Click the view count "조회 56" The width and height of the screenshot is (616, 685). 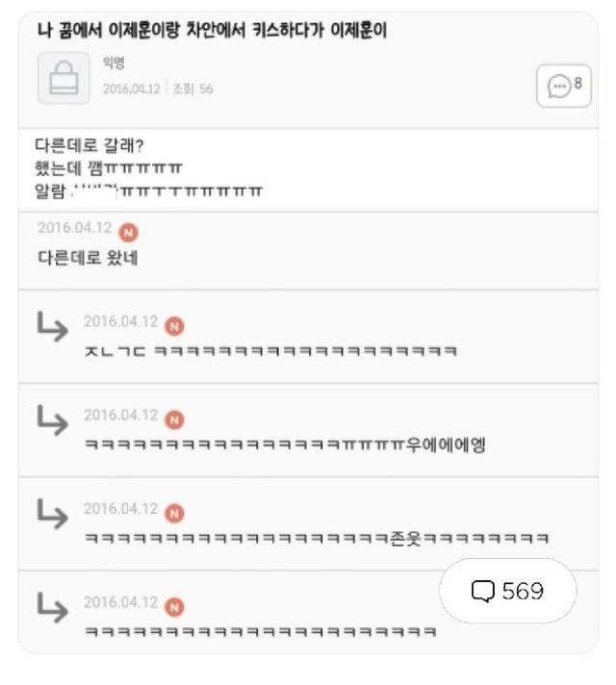point(192,89)
